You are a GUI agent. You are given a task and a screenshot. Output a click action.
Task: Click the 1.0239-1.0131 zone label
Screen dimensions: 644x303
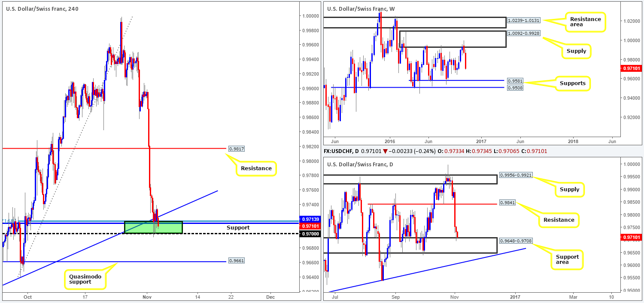click(523, 20)
